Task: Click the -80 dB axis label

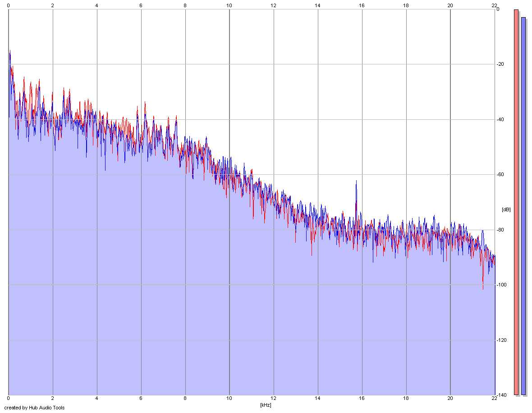Action: coord(500,230)
